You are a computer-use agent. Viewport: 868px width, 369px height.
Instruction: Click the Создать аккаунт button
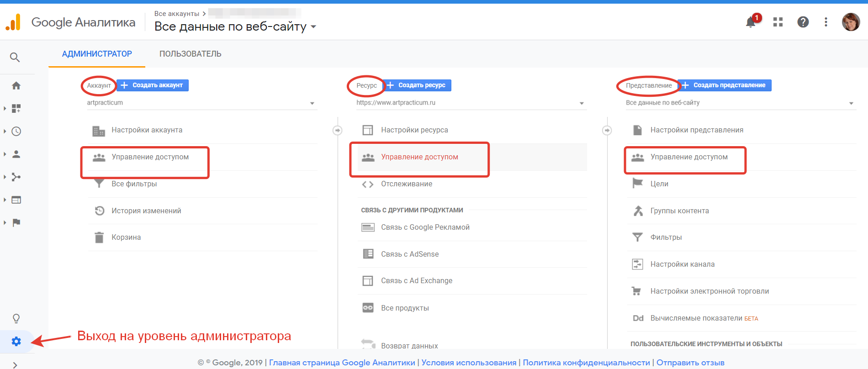(153, 85)
